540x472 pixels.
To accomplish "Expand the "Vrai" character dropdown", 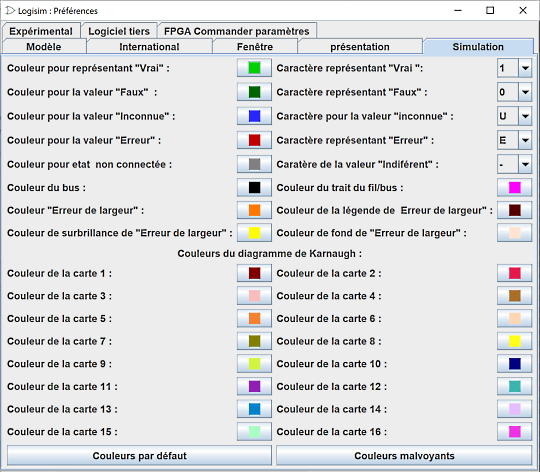I will coord(525,68).
